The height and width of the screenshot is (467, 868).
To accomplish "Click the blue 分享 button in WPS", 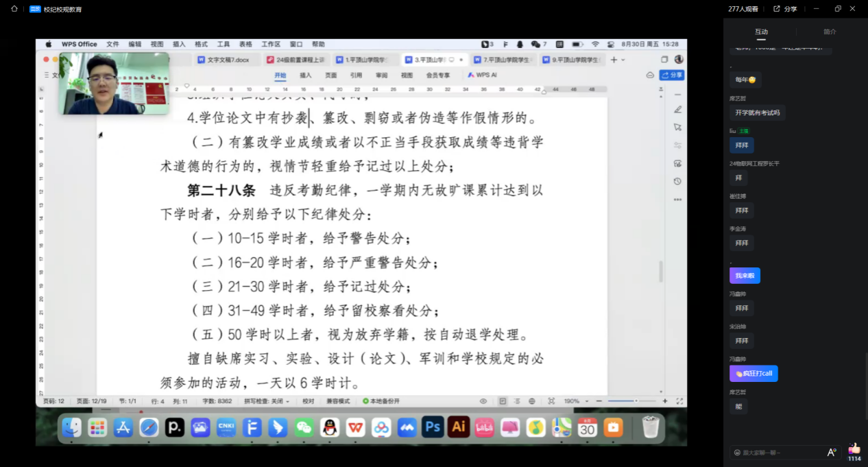I will (671, 75).
